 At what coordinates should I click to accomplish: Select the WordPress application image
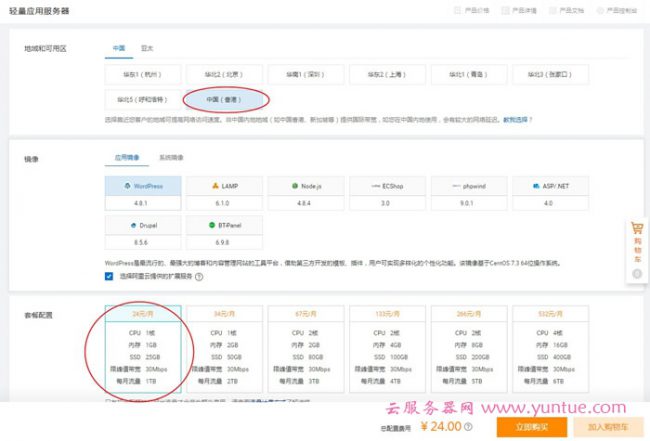click(x=144, y=186)
